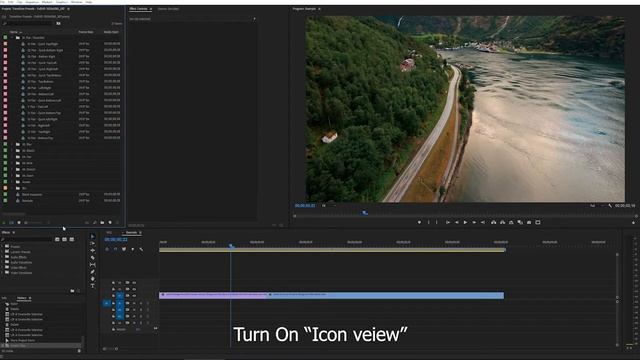Open Program Monitor wrench settings
This screenshot has width=640, height=360.
click(610, 205)
